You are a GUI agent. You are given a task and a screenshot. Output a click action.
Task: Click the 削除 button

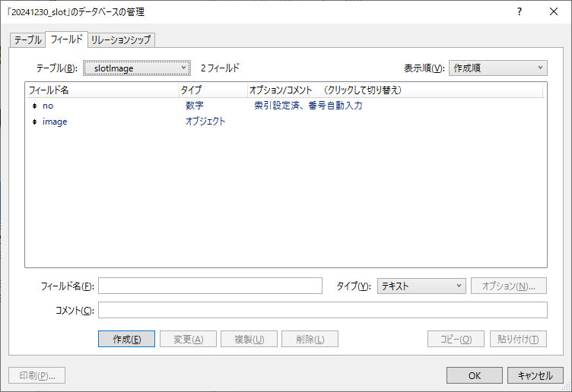[x=310, y=339]
